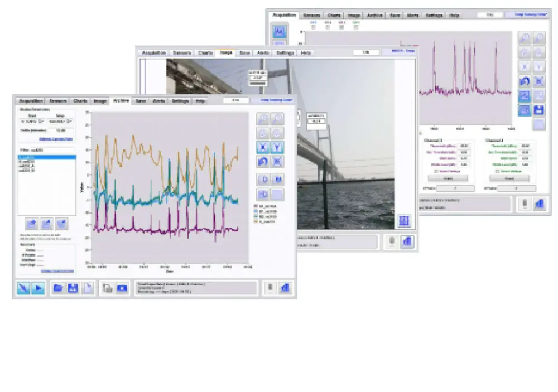Click the open folder icon in the bottom toolbar
This screenshot has height=392, width=558.
click(x=57, y=288)
